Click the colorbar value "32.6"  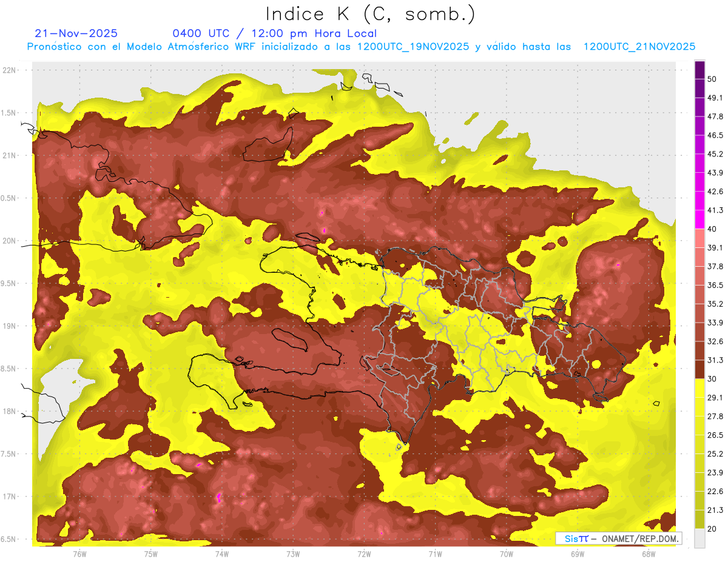[x=715, y=341]
